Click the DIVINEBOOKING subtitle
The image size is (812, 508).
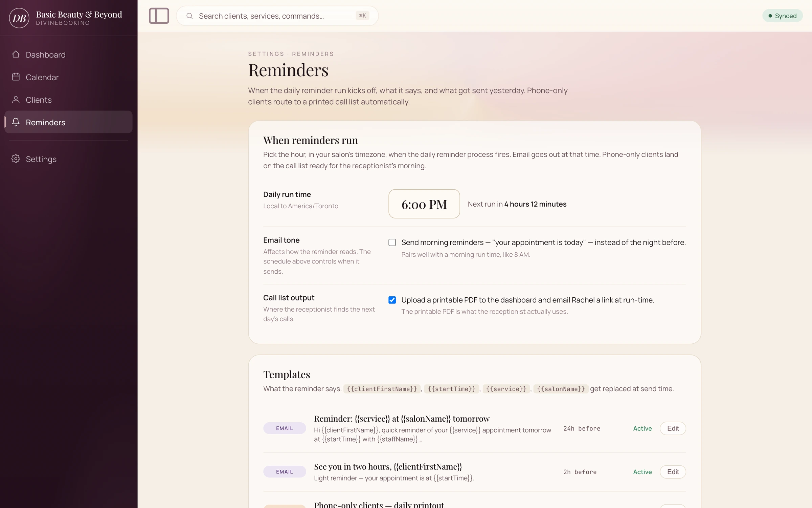click(x=63, y=23)
